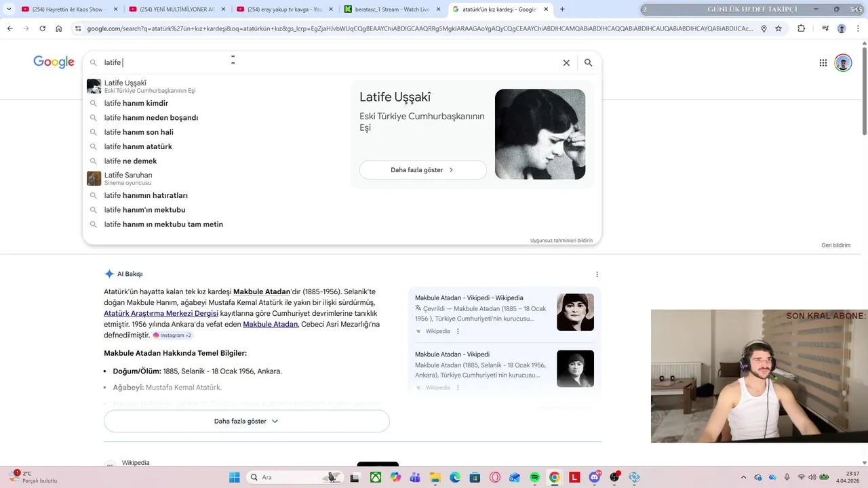Expand AI overview with Daha fazla göster

pyautogui.click(x=246, y=421)
